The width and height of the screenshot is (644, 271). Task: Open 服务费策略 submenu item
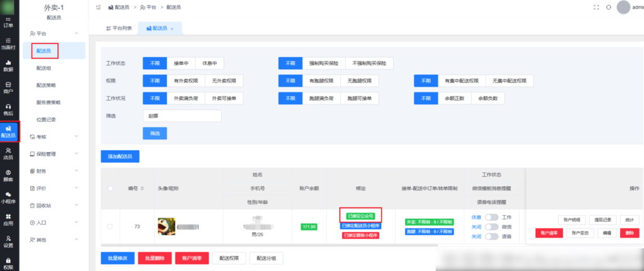tap(48, 102)
